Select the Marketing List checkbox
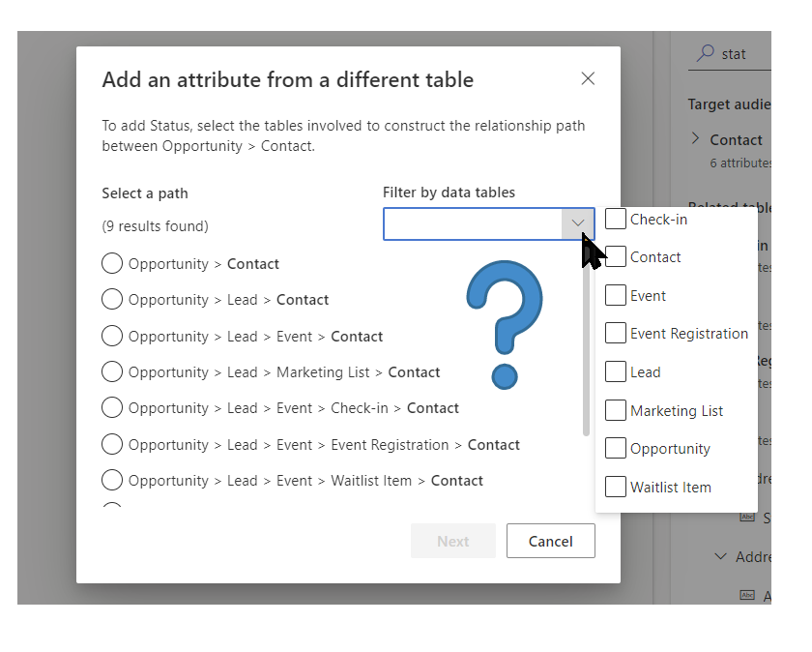The width and height of the screenshot is (812, 652). click(x=615, y=410)
